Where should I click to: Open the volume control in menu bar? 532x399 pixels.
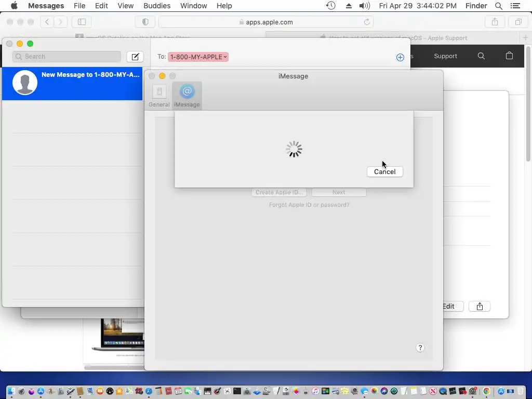364,6
